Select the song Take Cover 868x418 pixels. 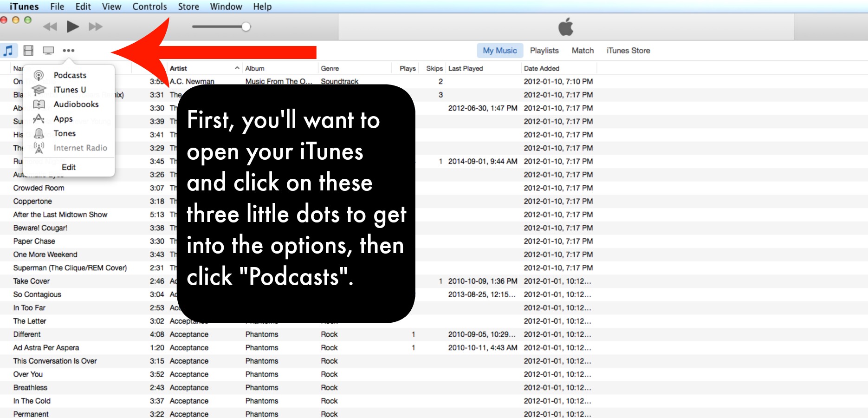point(32,281)
